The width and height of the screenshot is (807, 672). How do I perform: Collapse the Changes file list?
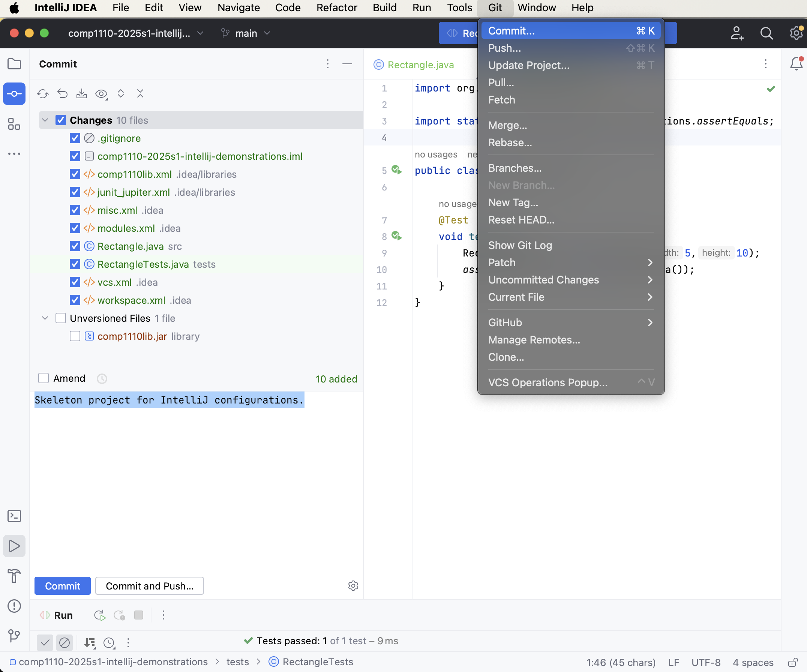point(45,120)
